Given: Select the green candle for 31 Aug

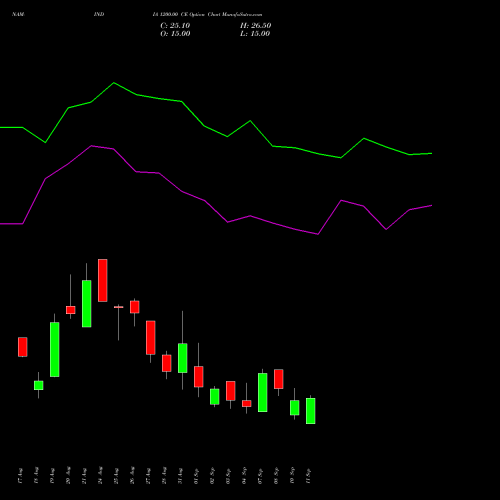Looking at the screenshot, I should (183, 358).
